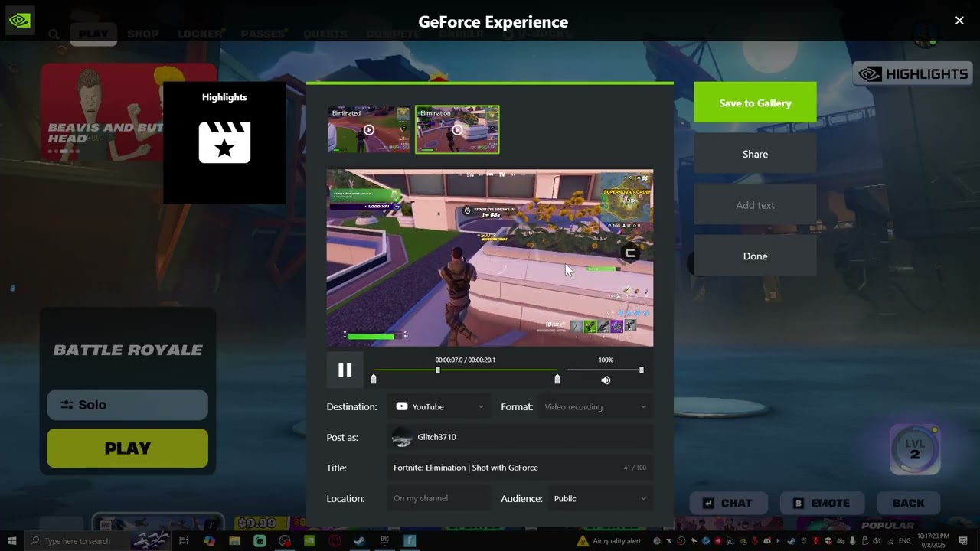Click the speaker volume icon

pyautogui.click(x=606, y=380)
